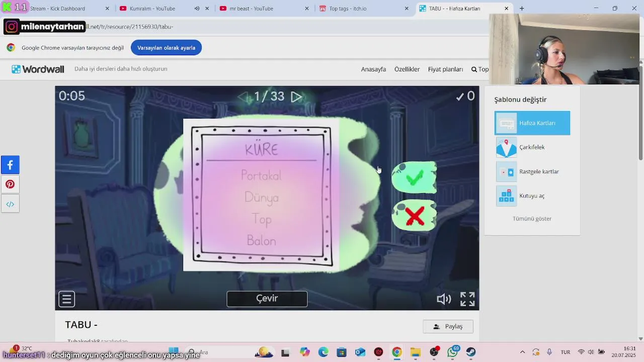Viewport: 644px width, 362px height.
Task: Click the red X wrong button
Action: (x=414, y=216)
